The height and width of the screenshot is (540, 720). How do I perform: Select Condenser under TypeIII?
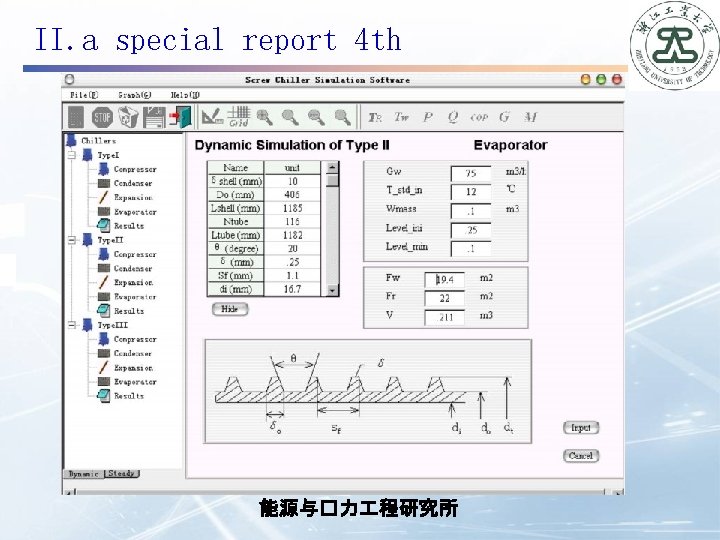click(133, 353)
